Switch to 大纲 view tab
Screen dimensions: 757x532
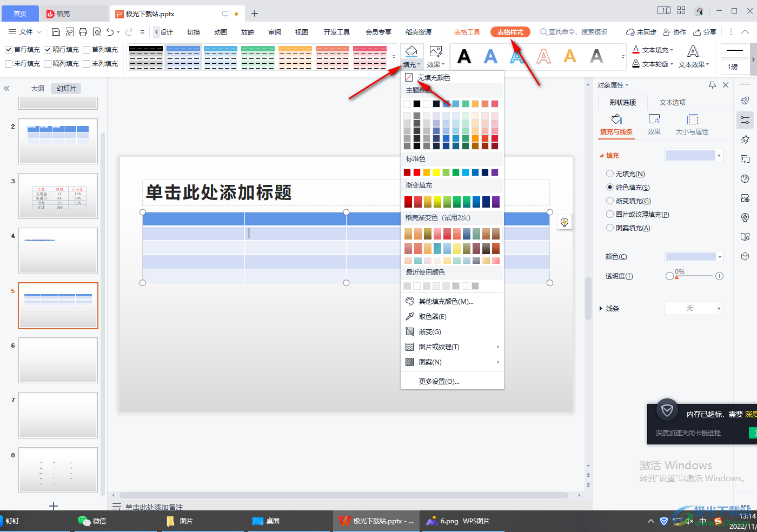click(x=37, y=88)
